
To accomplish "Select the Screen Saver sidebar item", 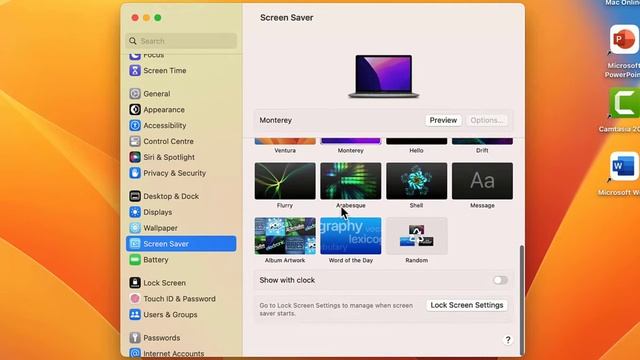I will tap(181, 244).
